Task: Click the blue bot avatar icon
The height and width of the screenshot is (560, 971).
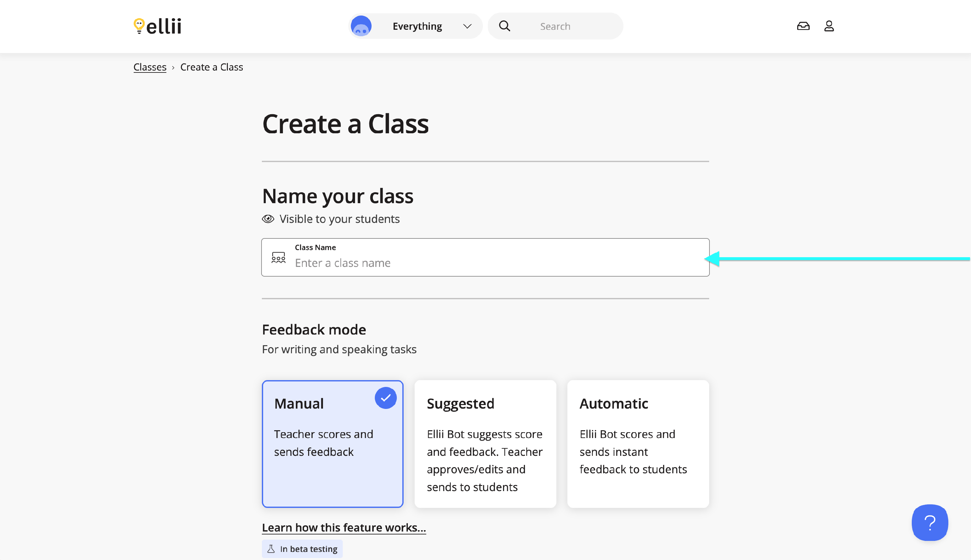Action: tap(361, 26)
